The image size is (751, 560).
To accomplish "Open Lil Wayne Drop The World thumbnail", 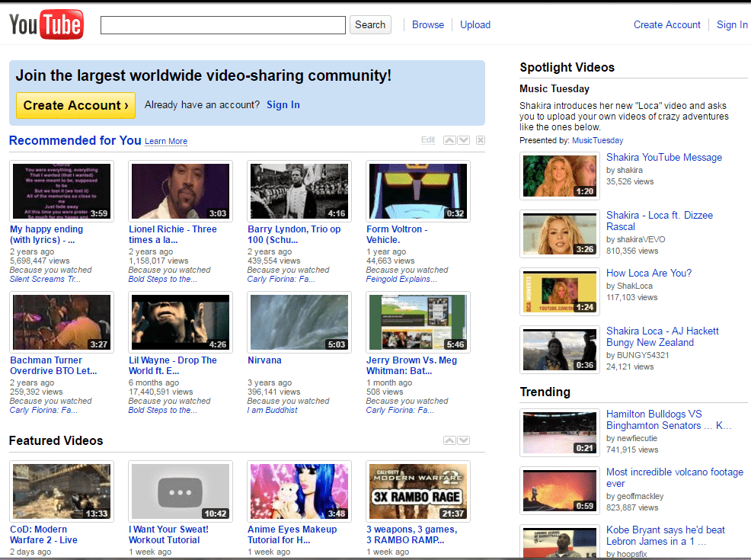I will coord(181,322).
